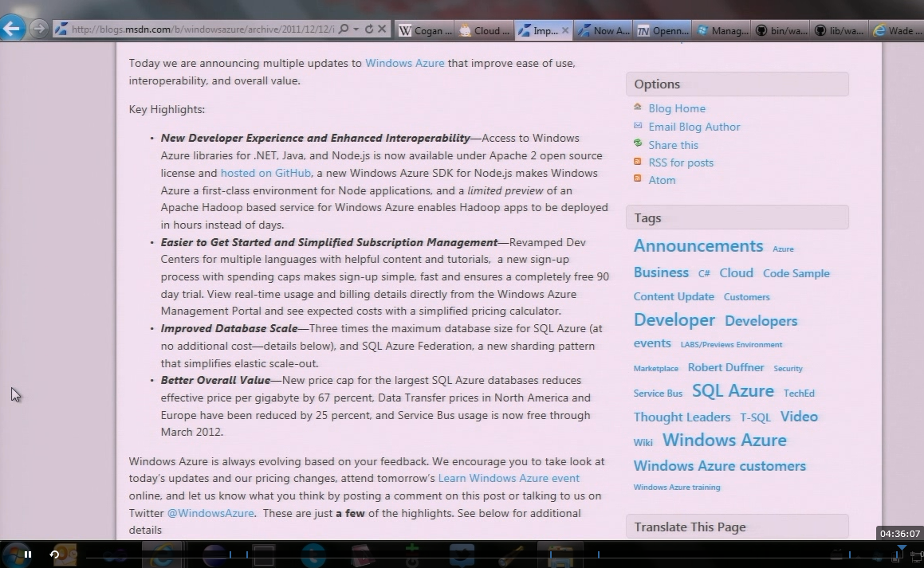Select the Business tag
The image size is (924, 568).
pos(661,272)
